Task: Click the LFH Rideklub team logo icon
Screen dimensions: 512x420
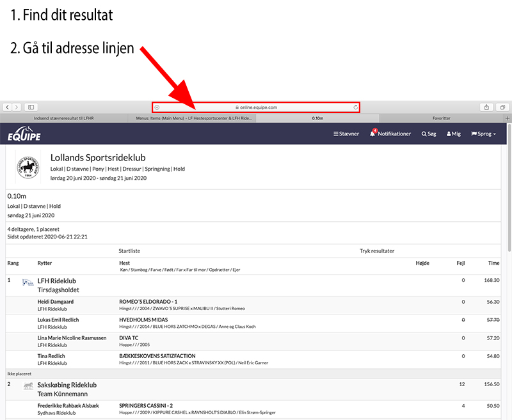Action: [28, 283]
